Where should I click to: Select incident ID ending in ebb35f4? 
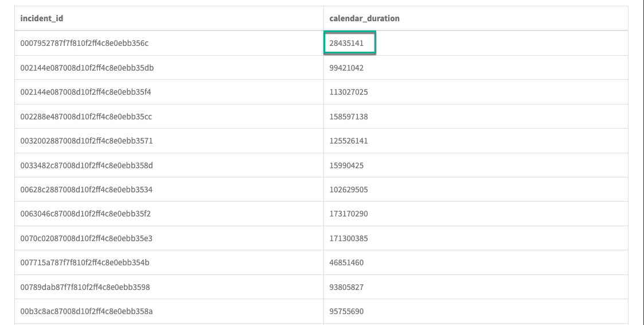point(85,92)
